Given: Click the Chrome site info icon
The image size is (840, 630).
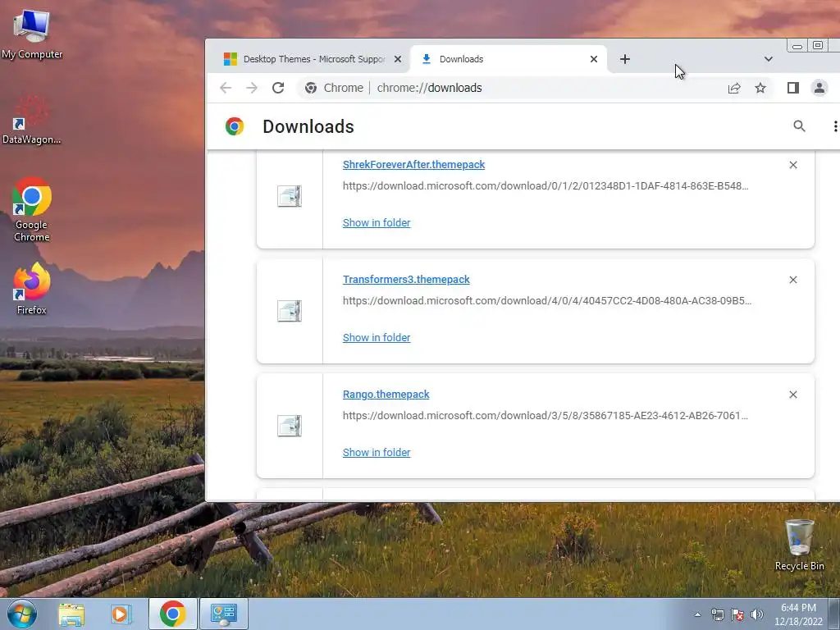Looking at the screenshot, I should click(x=311, y=88).
